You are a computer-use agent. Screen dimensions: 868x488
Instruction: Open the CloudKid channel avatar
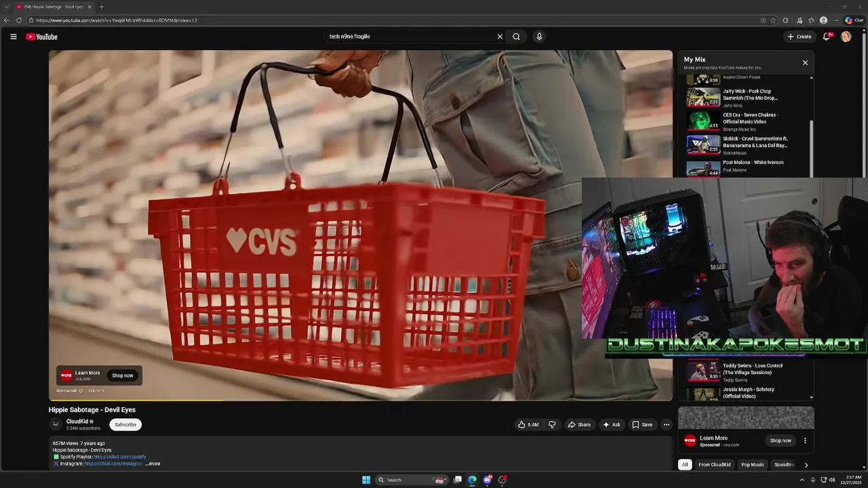pos(56,424)
